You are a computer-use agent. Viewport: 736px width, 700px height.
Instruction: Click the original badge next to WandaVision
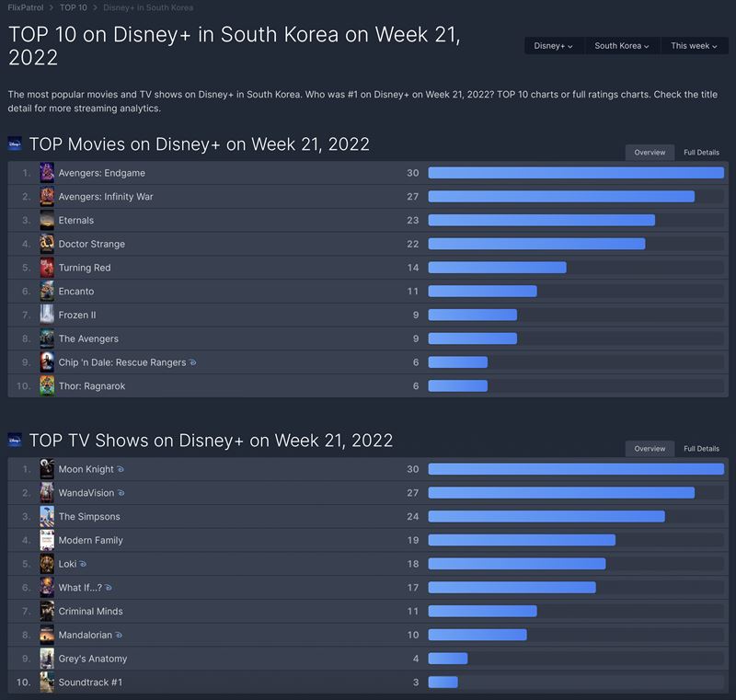[122, 493]
